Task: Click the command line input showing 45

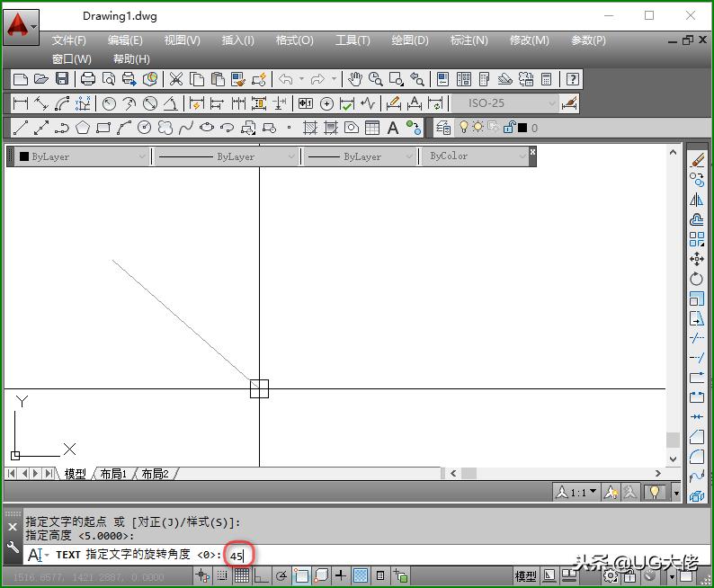Action: 239,556
